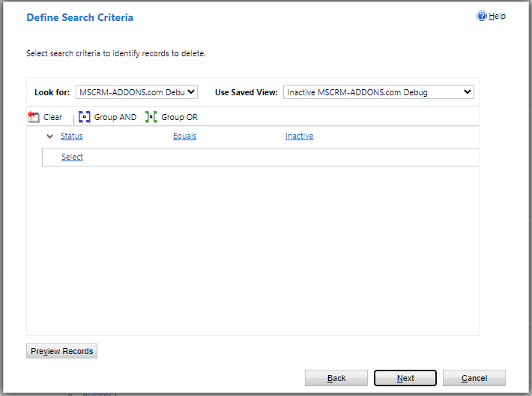Open the Help link text
532x396 pixels.
point(497,16)
